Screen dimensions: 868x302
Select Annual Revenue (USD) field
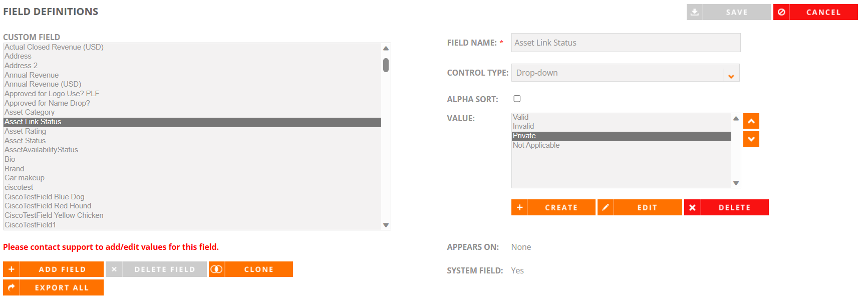[192, 84]
